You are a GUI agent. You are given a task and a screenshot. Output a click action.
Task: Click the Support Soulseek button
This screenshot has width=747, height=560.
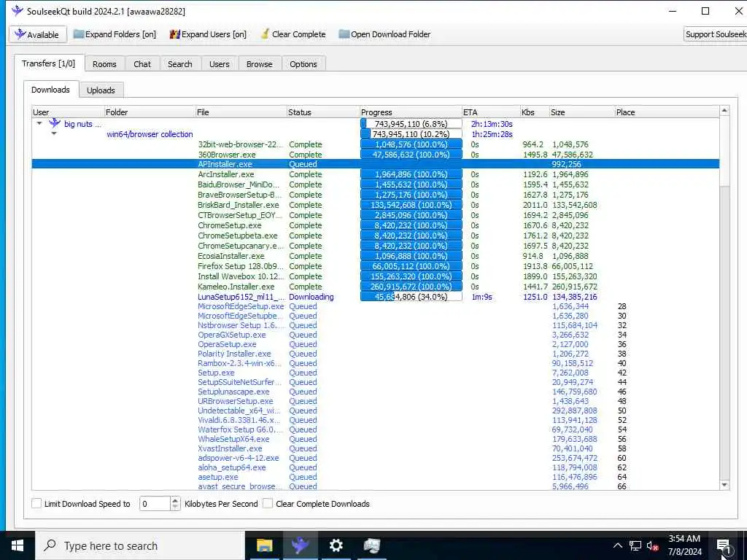715,34
